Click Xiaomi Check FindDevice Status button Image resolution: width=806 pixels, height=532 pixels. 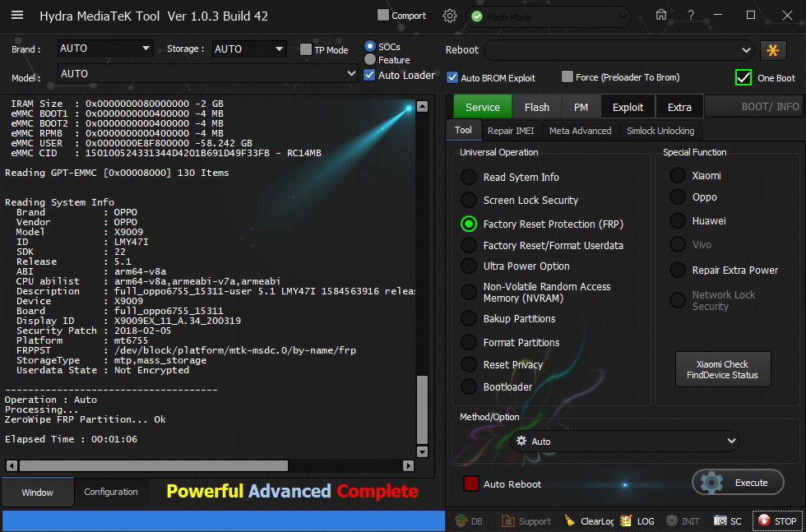tap(723, 369)
